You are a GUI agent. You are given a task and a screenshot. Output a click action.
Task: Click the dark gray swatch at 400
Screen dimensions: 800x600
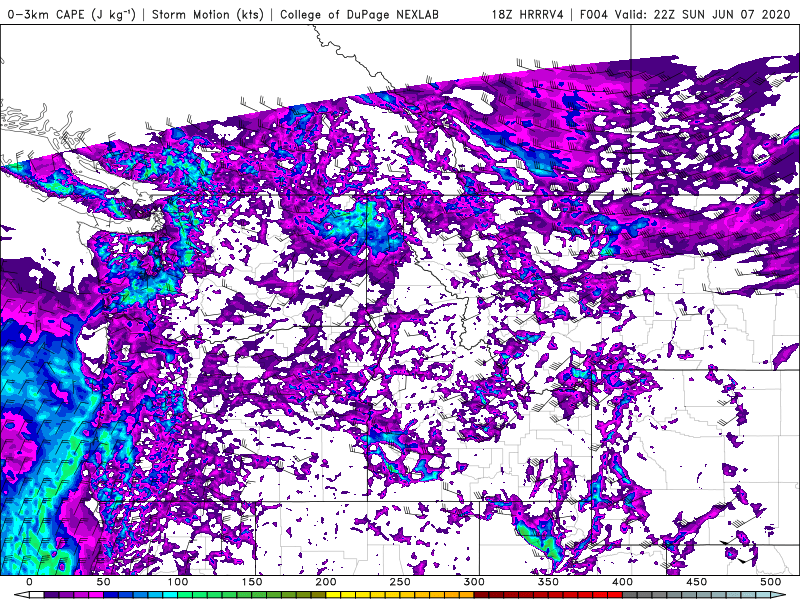click(x=630, y=594)
